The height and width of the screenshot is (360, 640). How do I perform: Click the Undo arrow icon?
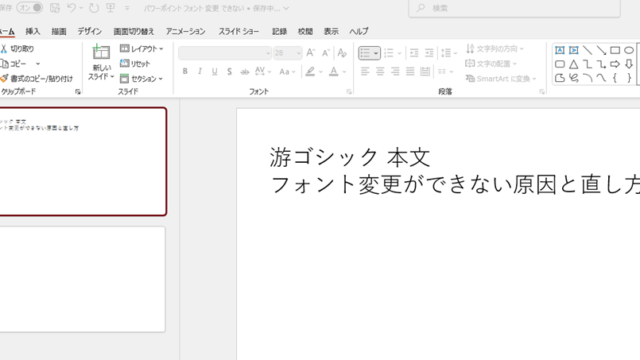[x=71, y=8]
